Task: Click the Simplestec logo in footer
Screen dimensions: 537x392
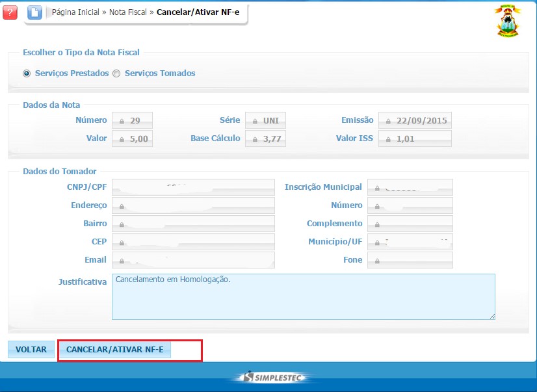Action: (x=268, y=378)
